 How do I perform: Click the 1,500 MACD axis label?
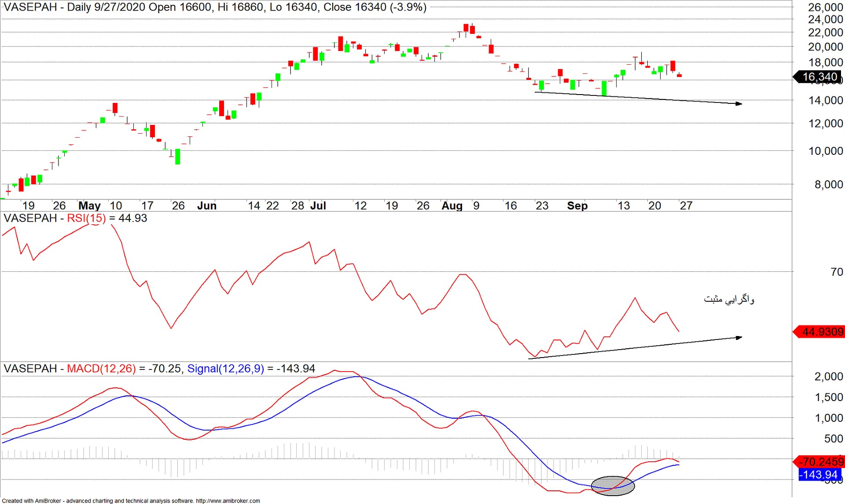(x=829, y=398)
